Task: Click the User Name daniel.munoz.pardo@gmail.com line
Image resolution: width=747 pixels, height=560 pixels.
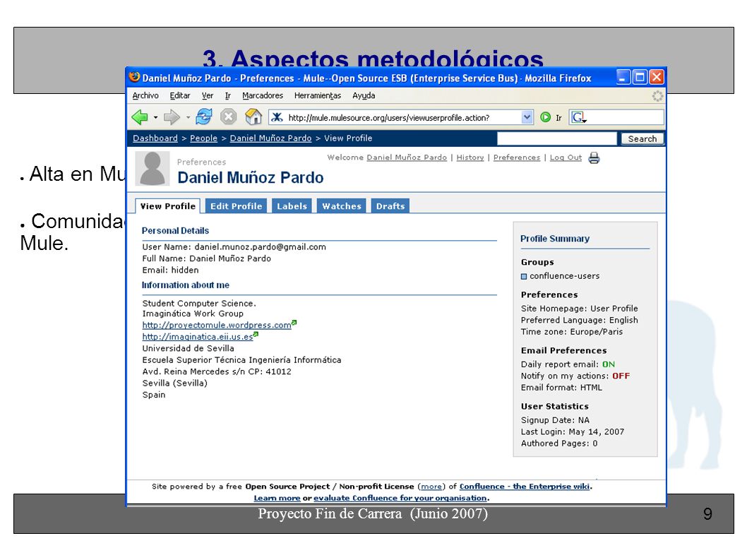Action: coord(234,247)
